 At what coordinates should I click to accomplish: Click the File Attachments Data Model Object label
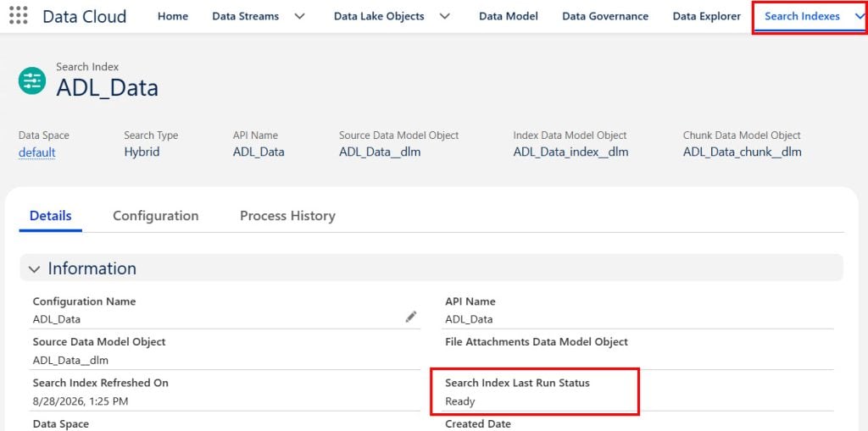click(x=537, y=342)
